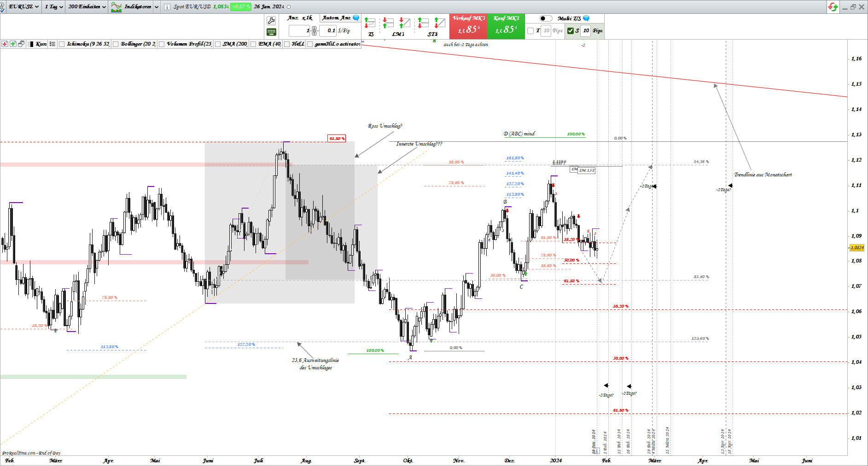
Task: Click the 26 Jan. 2024 date text
Action: [269, 7]
